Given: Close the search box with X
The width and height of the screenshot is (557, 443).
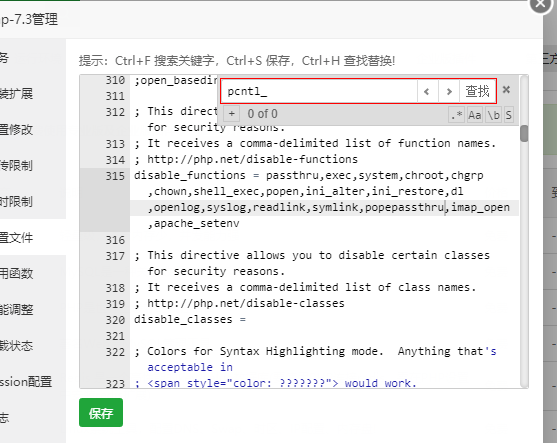Looking at the screenshot, I should (507, 90).
